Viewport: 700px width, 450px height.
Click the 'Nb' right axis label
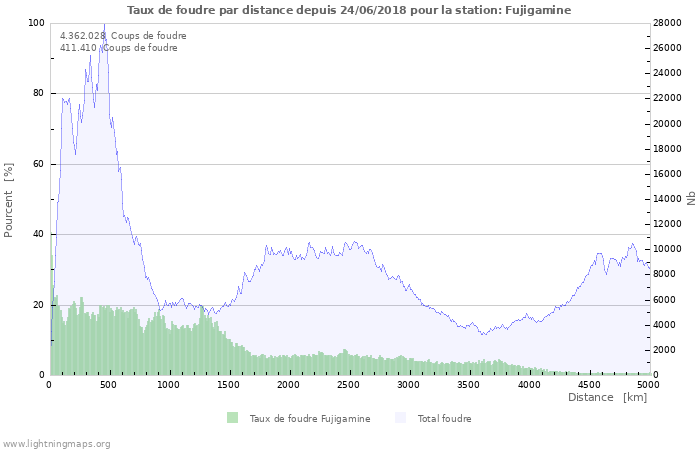(x=691, y=199)
